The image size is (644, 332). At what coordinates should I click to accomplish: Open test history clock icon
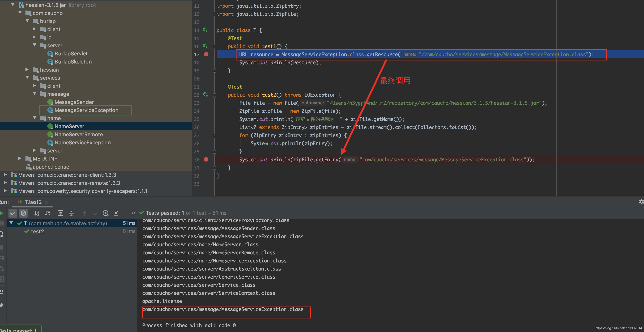click(106, 213)
